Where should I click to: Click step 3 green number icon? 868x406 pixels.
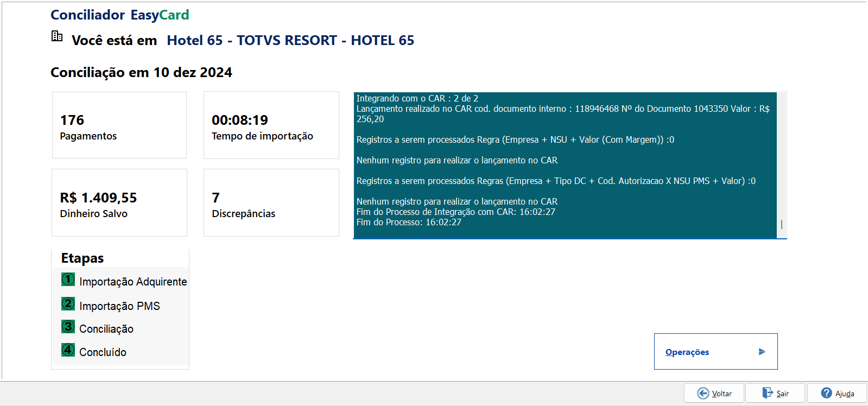[68, 326]
